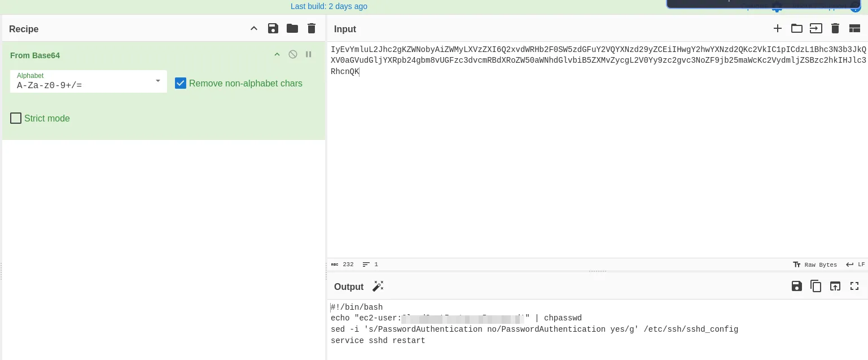Open the Alphabet dropdown
868x360 pixels.
click(x=89, y=82)
